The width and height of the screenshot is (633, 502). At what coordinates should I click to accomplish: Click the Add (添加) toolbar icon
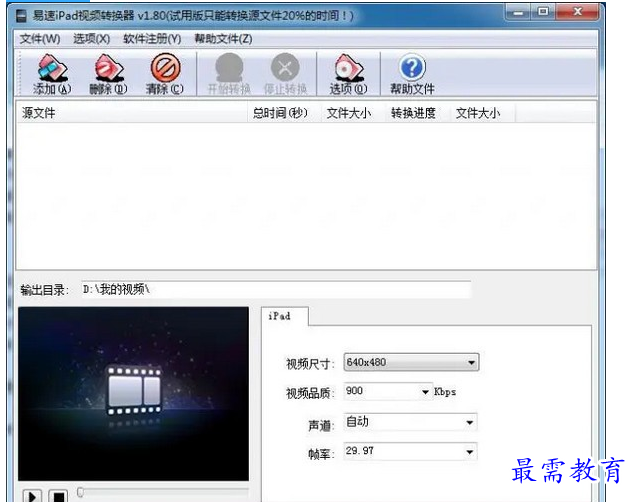coord(52,74)
